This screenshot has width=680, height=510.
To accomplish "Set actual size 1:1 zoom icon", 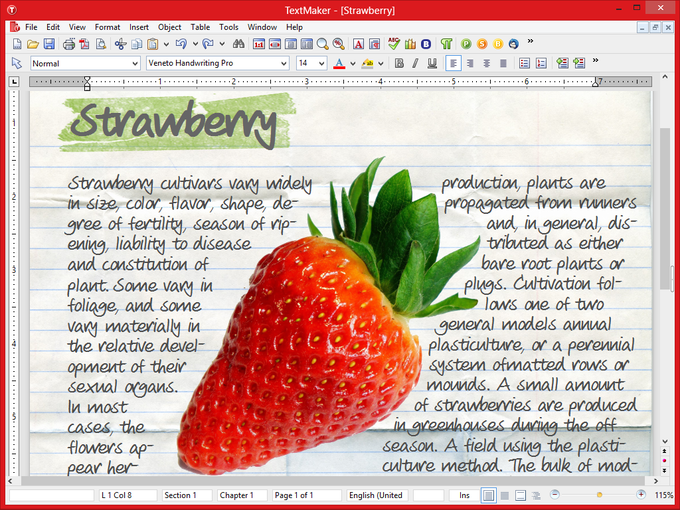I will 259,44.
